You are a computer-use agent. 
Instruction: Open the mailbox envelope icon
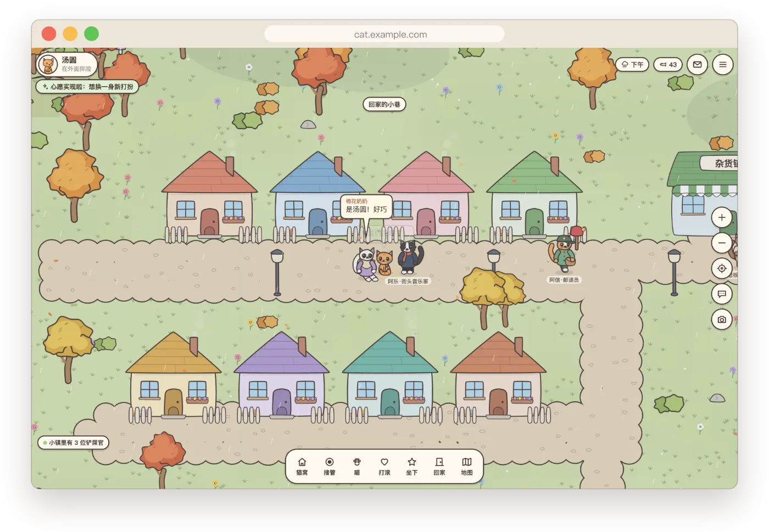[697, 64]
